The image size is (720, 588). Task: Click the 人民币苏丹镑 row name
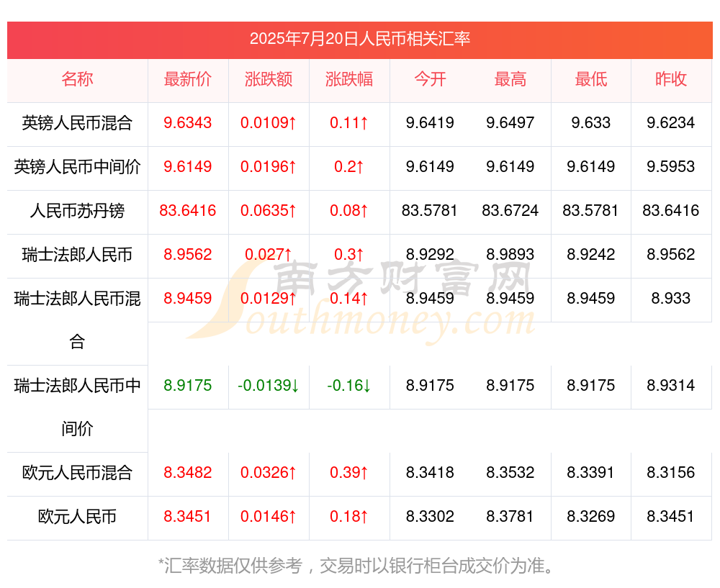(x=77, y=211)
